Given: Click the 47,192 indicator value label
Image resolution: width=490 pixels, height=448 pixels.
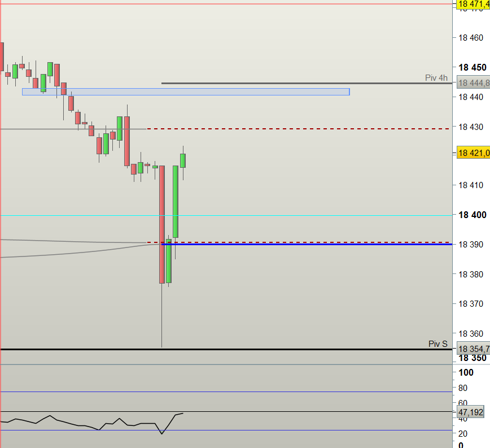Looking at the screenshot, I should tap(470, 412).
